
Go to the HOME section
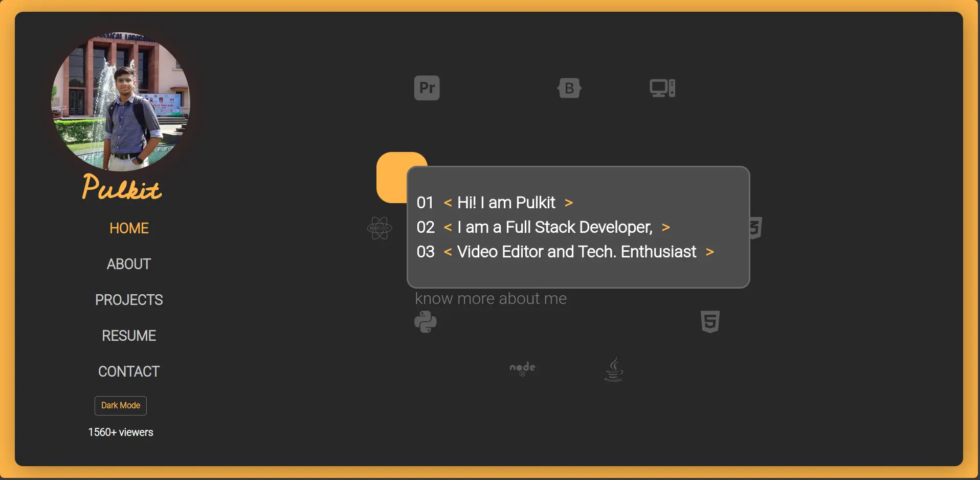point(129,228)
